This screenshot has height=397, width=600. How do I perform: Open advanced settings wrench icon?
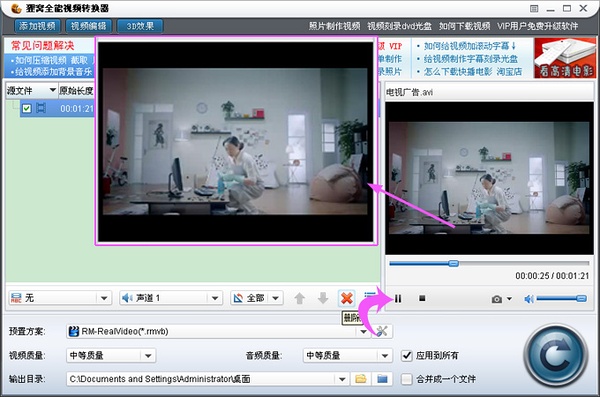point(382,331)
